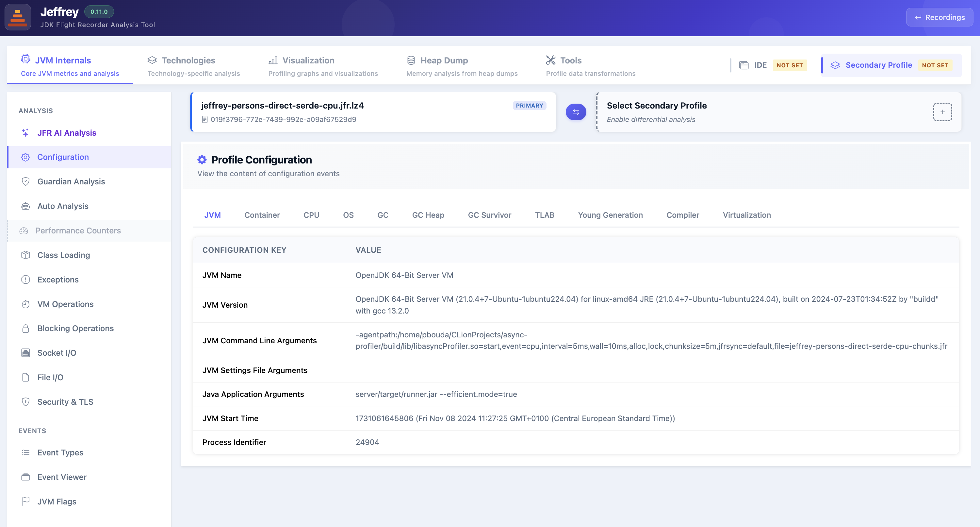Click the VM Operations stopwatch icon
Viewport: 980px width, 527px height.
(25, 304)
